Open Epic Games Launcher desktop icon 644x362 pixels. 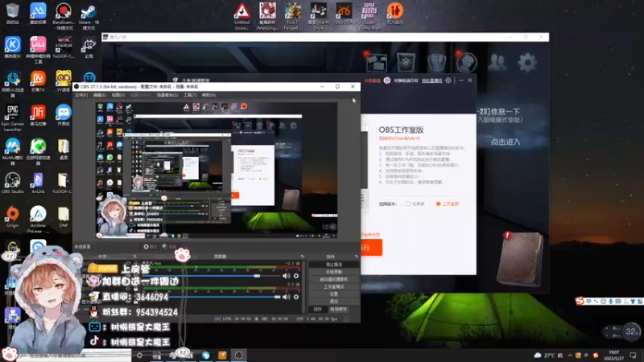click(x=13, y=117)
